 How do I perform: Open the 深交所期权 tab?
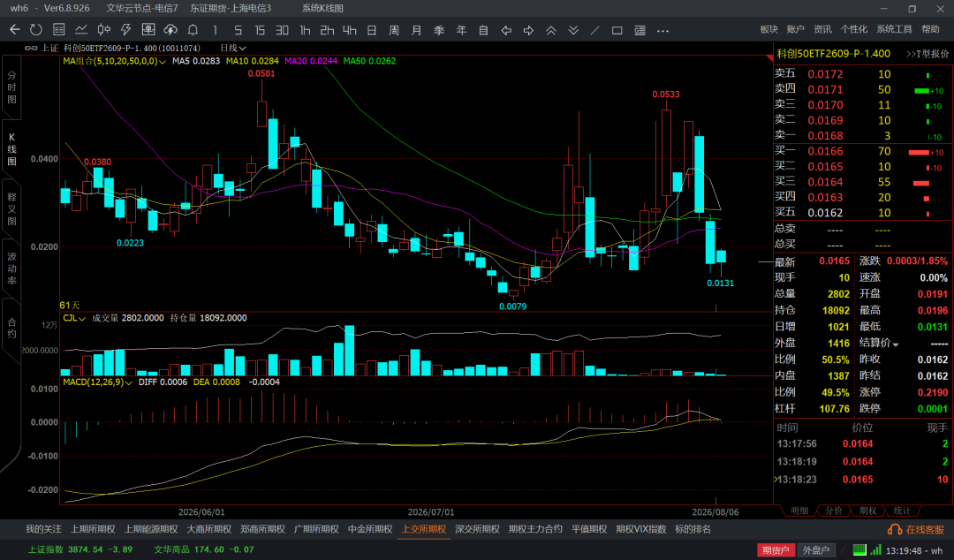(x=477, y=529)
